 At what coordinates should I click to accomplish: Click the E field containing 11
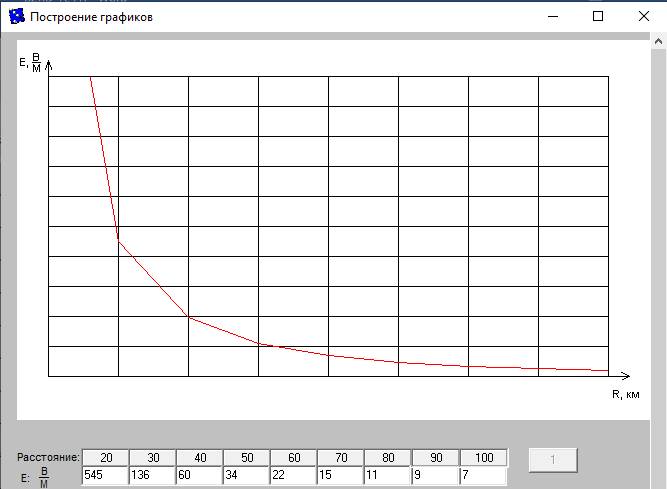coord(388,475)
